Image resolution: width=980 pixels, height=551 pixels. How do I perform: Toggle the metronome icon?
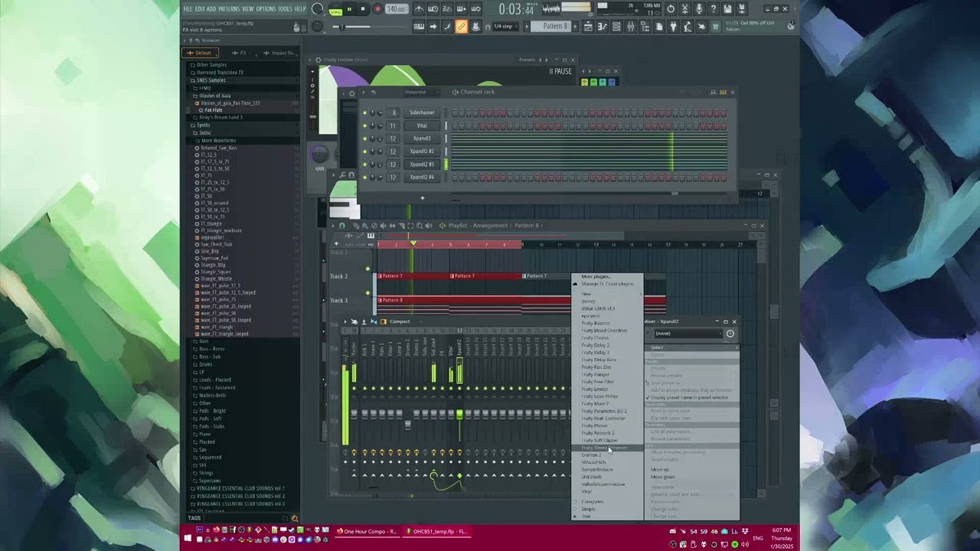(x=419, y=9)
